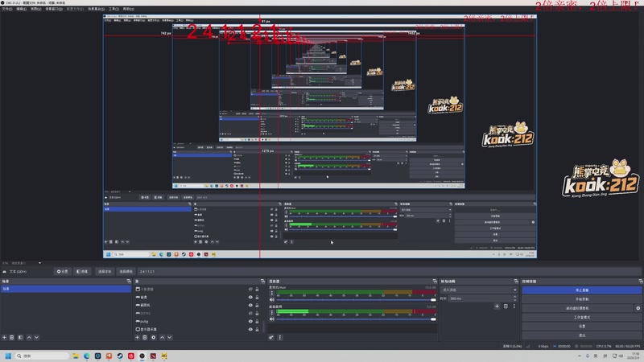
Task: Move the selected scene up
Action: (29, 337)
